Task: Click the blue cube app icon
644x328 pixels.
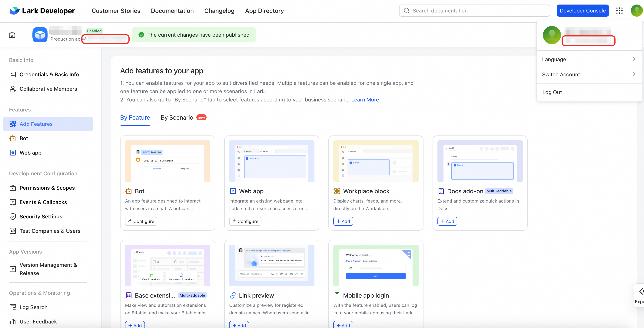Action: 40,35
